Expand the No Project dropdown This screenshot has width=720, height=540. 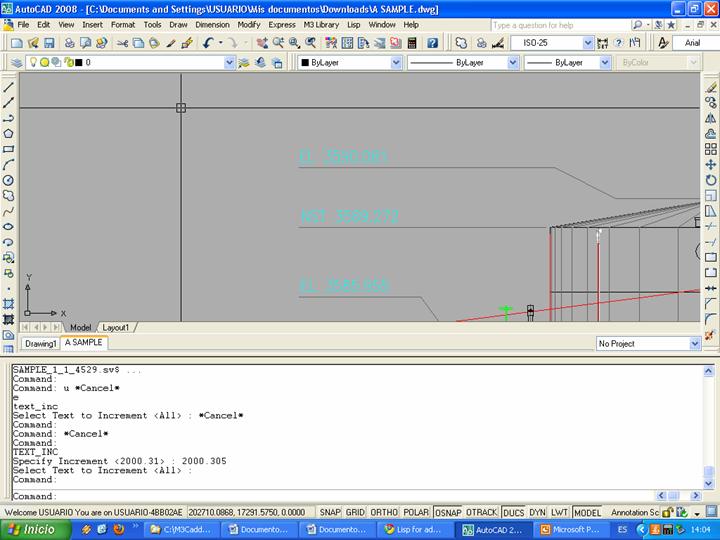point(694,344)
